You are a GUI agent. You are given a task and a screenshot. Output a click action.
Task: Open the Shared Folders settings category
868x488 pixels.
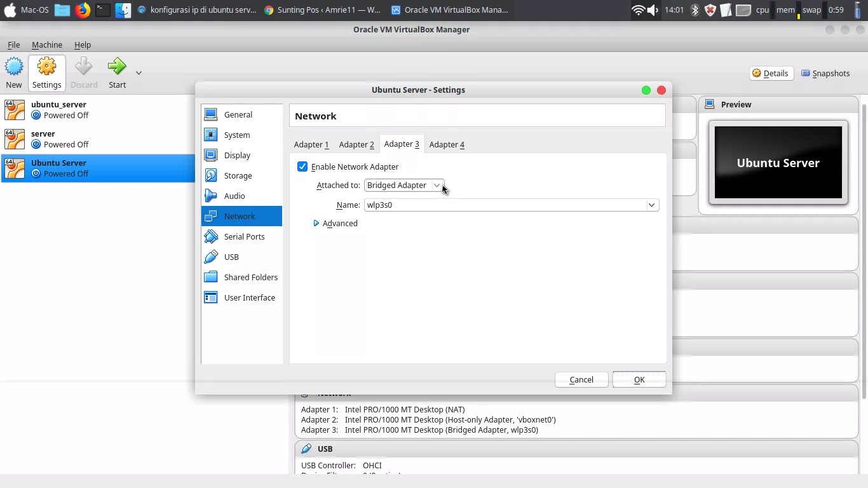click(x=241, y=277)
